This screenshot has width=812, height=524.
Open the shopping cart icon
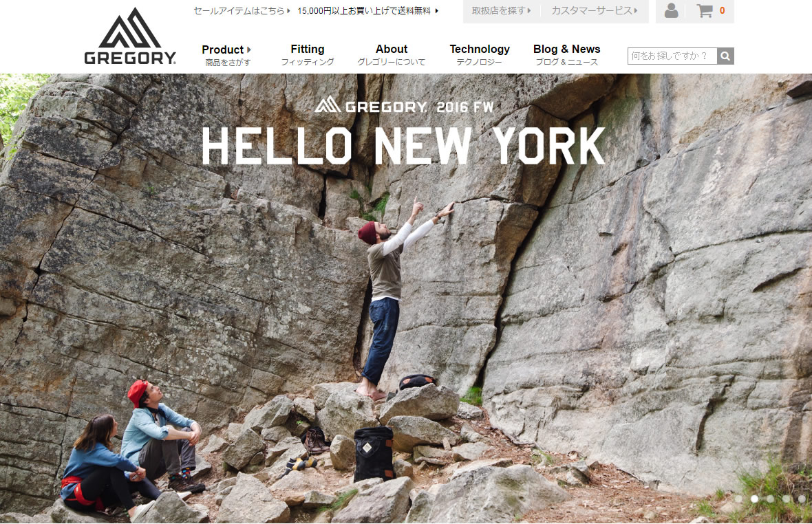704,11
